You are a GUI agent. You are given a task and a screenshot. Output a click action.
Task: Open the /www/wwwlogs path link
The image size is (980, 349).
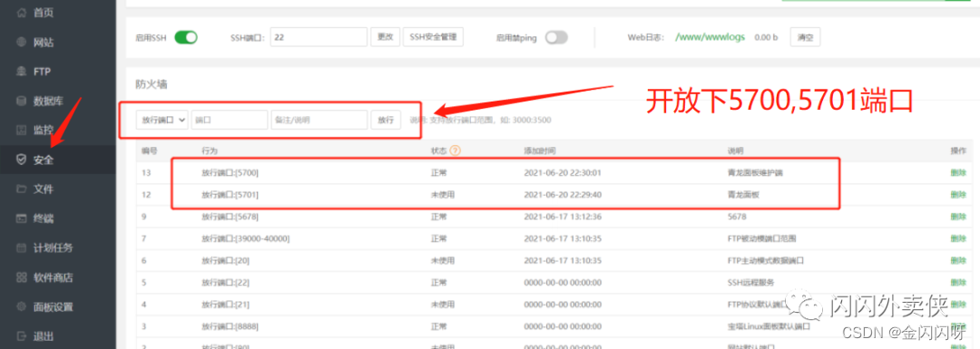(x=710, y=37)
